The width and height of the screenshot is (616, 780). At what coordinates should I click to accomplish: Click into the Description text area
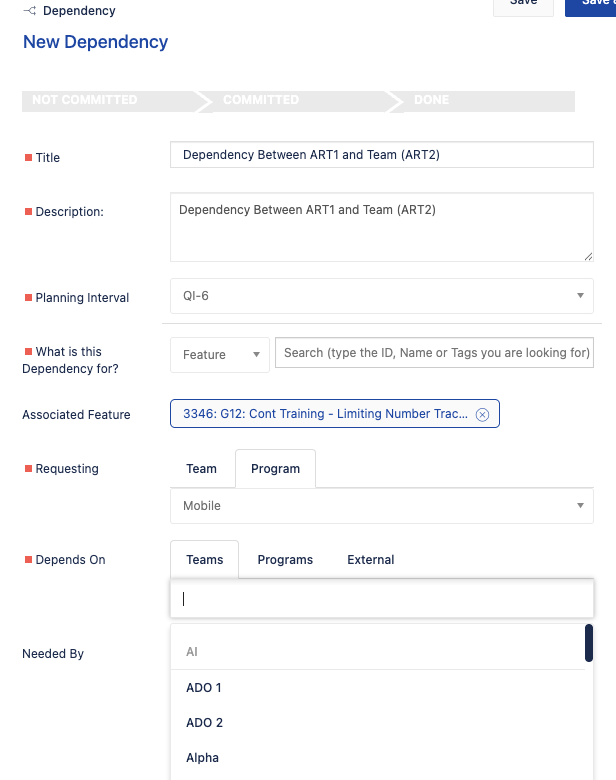pyautogui.click(x=382, y=227)
